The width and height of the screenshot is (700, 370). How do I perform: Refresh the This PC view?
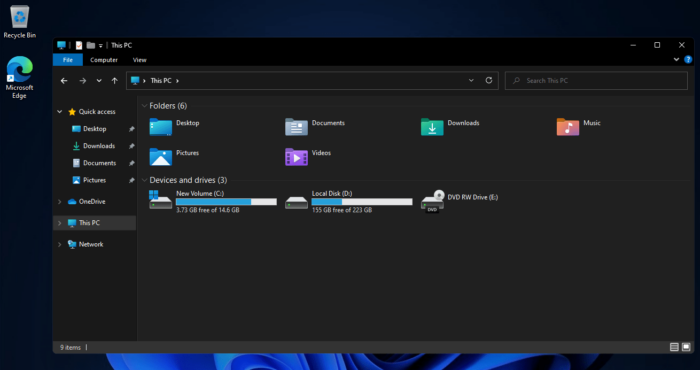click(489, 80)
